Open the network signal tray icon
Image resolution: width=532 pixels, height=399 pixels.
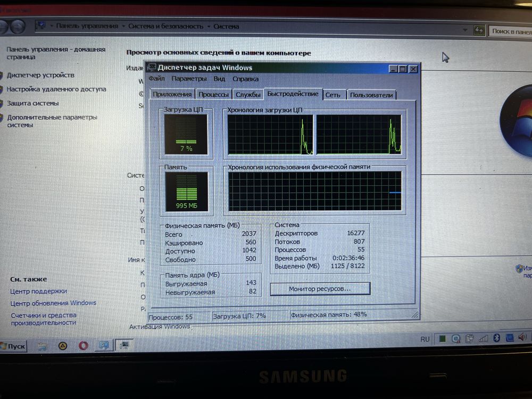[x=483, y=338]
